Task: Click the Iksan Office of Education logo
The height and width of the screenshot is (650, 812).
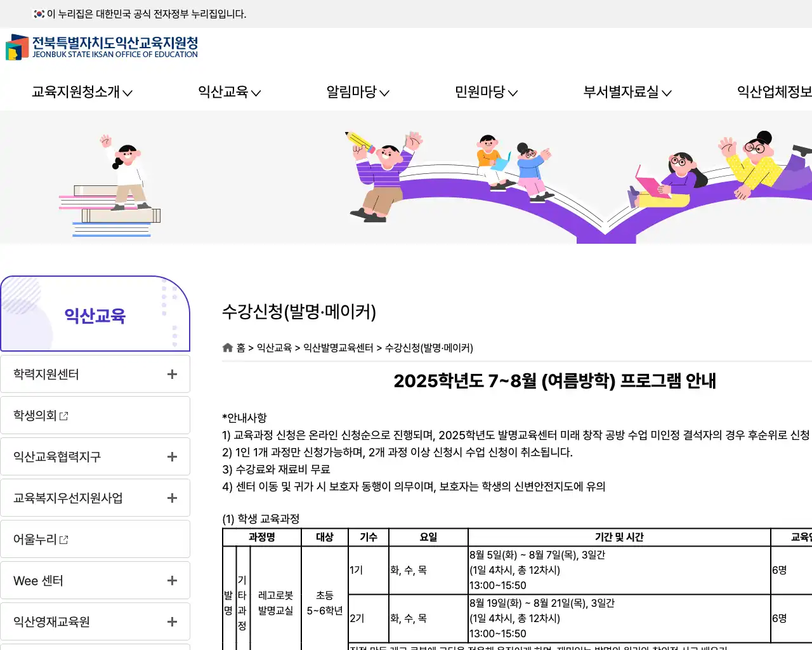Action: 101,48
